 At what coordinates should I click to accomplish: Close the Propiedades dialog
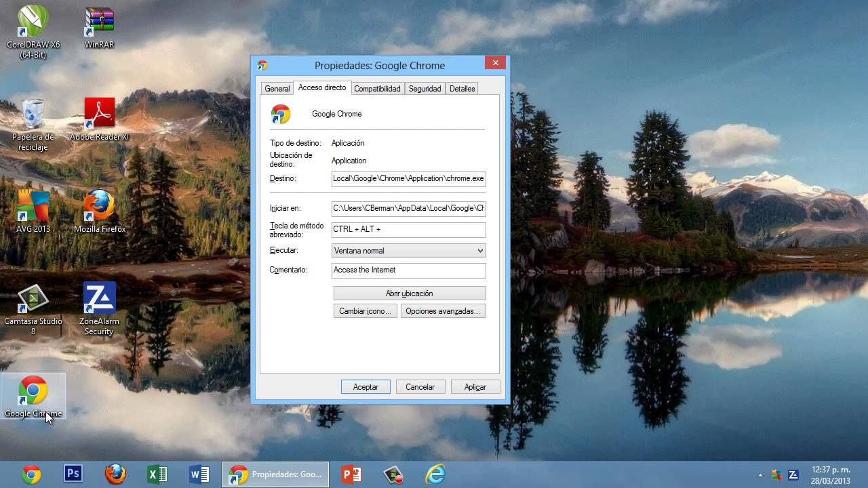pos(495,63)
